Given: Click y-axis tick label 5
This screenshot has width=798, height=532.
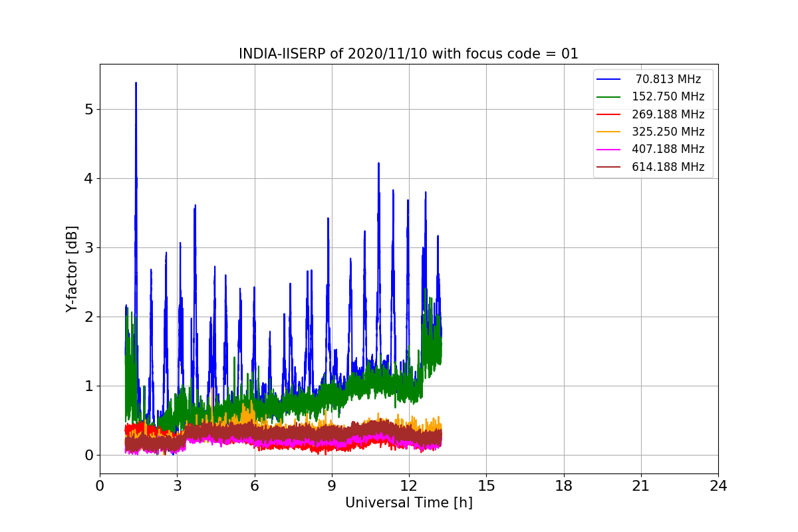Looking at the screenshot, I should (x=88, y=109).
